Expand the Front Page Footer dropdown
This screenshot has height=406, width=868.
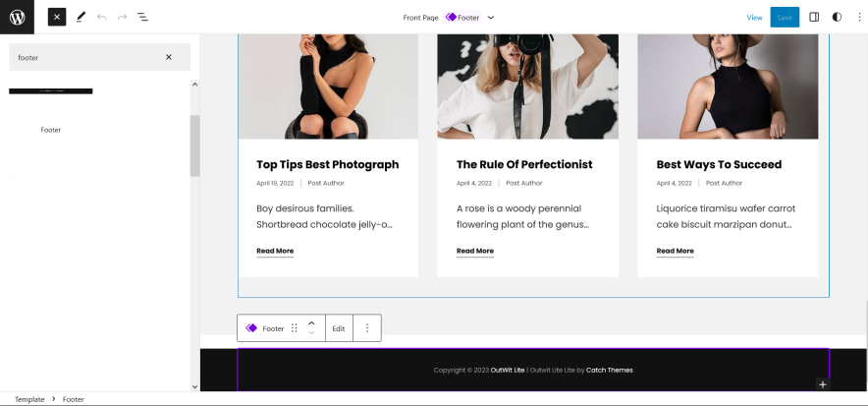pyautogui.click(x=491, y=17)
